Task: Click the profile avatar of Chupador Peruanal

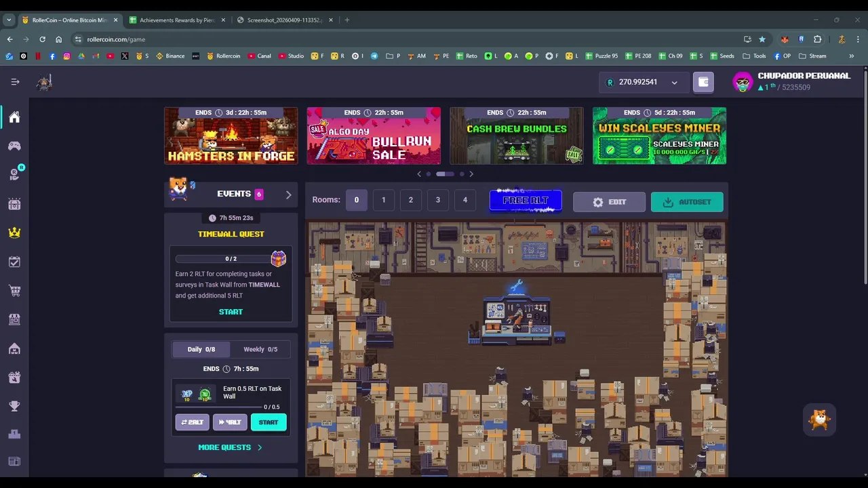Action: pyautogui.click(x=743, y=82)
